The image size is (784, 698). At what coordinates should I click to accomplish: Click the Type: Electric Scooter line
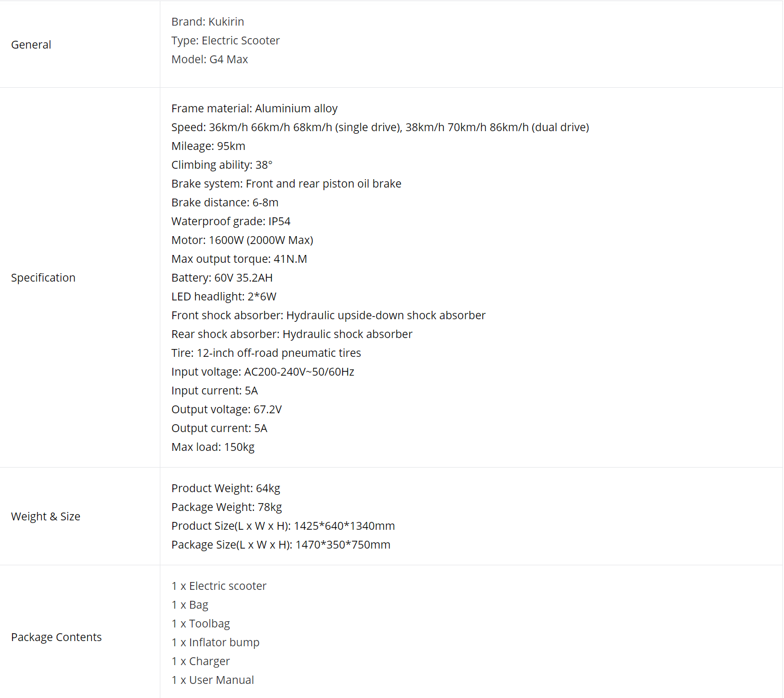[225, 41]
